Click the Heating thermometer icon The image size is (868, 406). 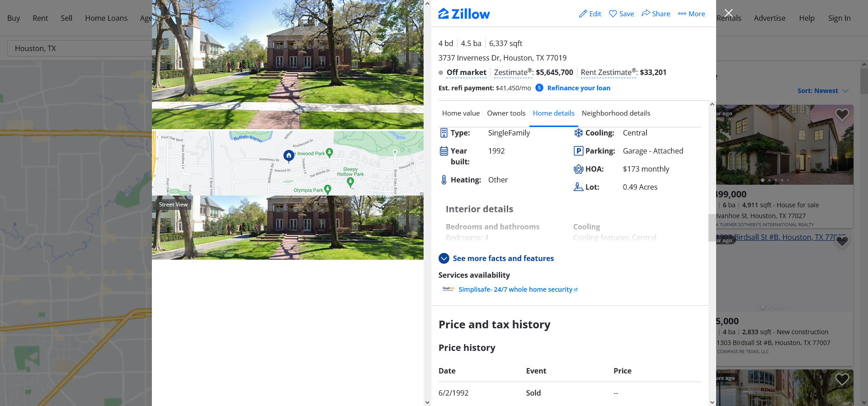[x=444, y=180]
